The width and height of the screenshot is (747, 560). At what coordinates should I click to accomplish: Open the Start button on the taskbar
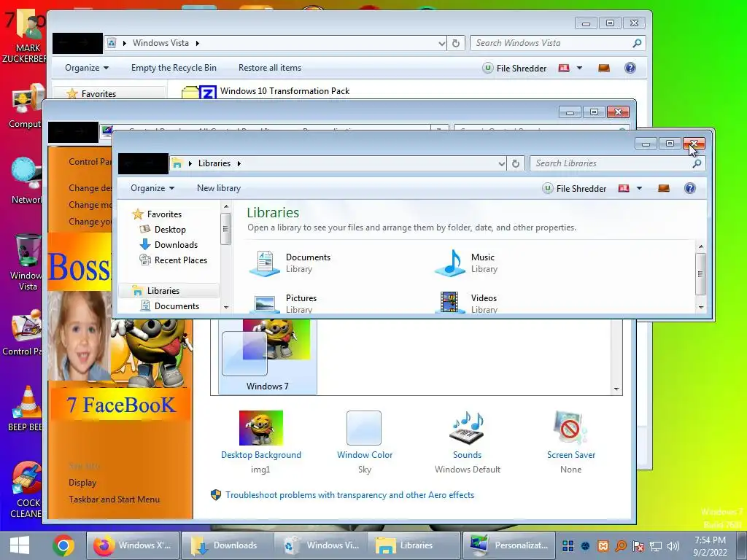click(x=20, y=545)
